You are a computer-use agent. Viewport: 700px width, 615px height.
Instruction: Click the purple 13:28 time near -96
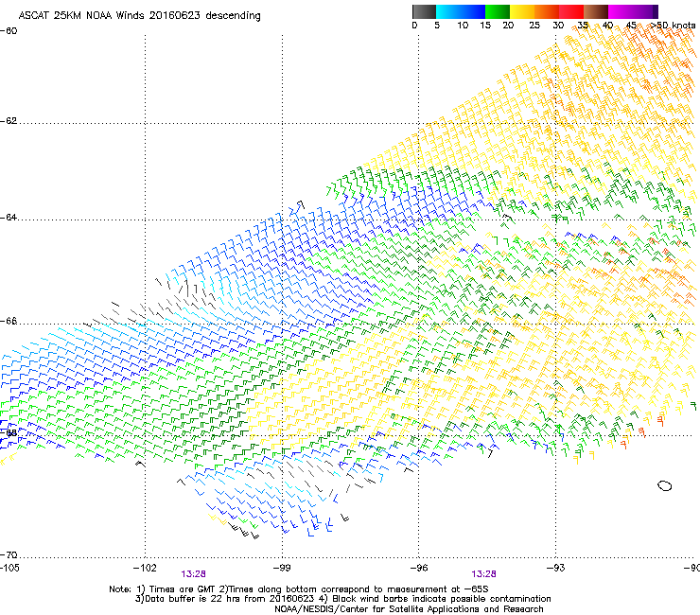coord(483,574)
